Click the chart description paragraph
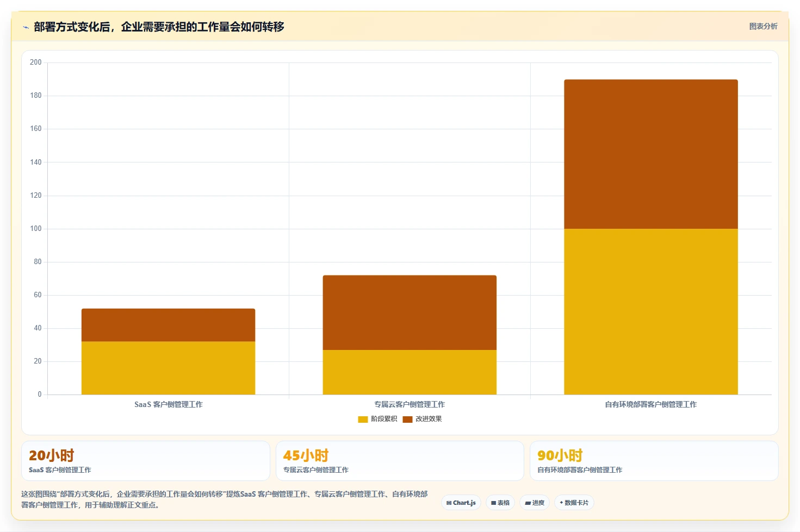The height and width of the screenshot is (532, 800). [x=224, y=499]
